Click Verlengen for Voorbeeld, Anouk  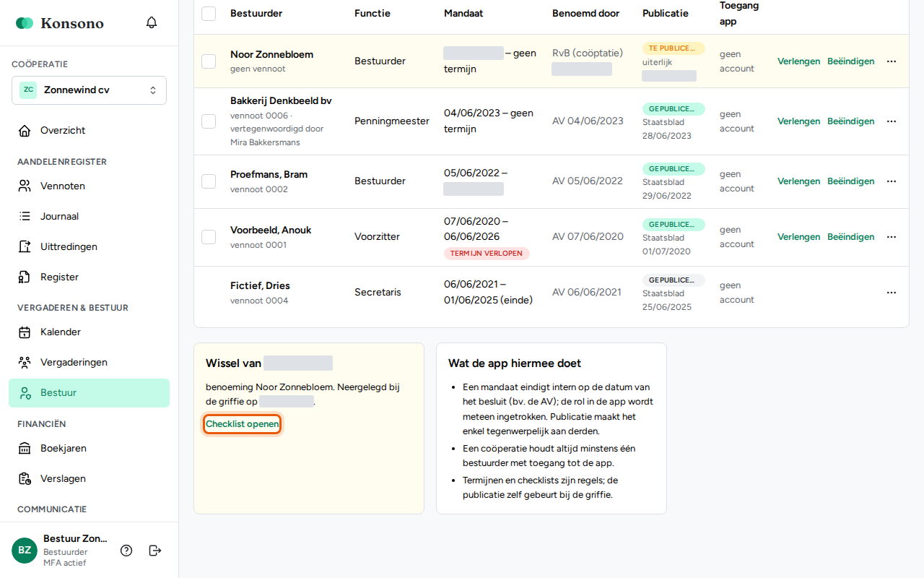point(798,237)
